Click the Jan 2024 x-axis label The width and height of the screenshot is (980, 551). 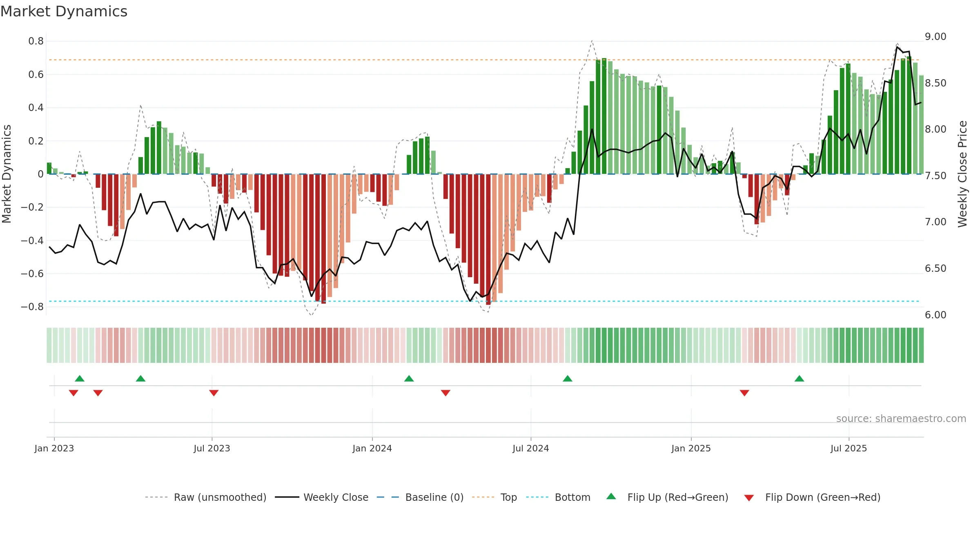(372, 448)
